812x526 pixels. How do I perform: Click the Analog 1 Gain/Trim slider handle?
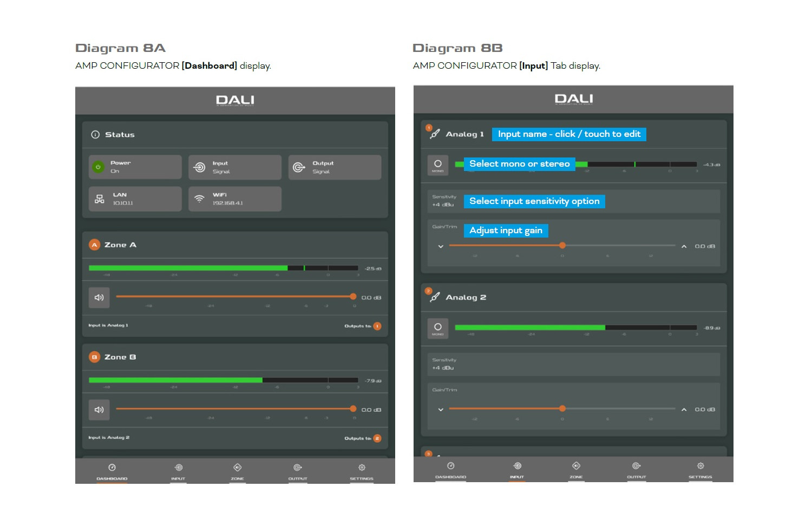tap(562, 245)
